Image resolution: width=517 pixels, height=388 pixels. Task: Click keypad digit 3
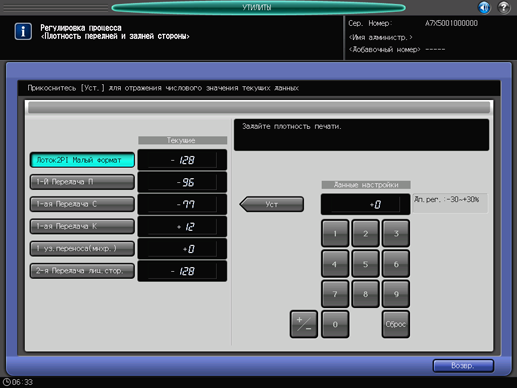click(x=396, y=233)
